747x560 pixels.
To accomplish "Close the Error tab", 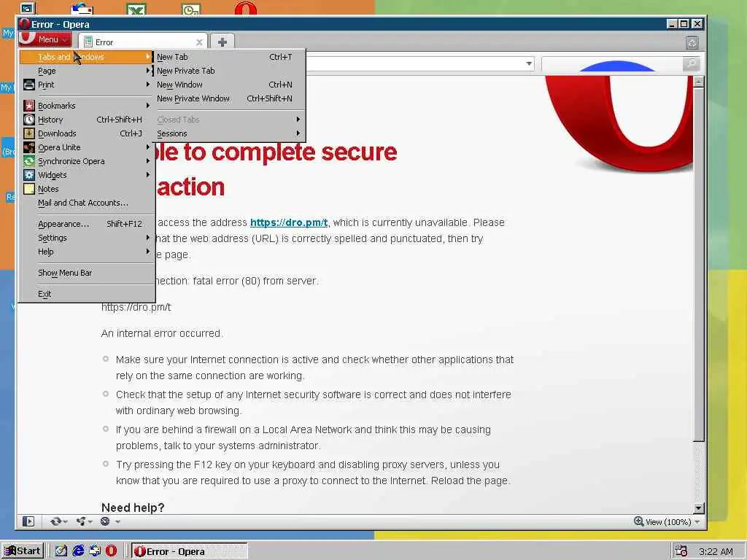I will coord(199,42).
